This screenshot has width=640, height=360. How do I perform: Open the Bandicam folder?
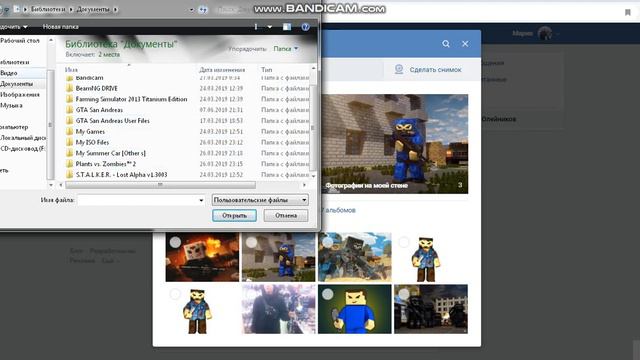click(x=89, y=78)
